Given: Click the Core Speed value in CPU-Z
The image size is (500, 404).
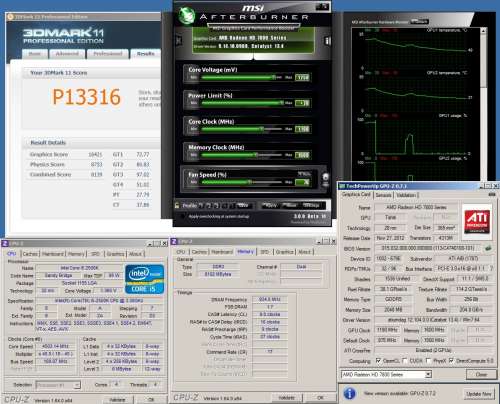Looking at the screenshot, I should pos(55,347).
